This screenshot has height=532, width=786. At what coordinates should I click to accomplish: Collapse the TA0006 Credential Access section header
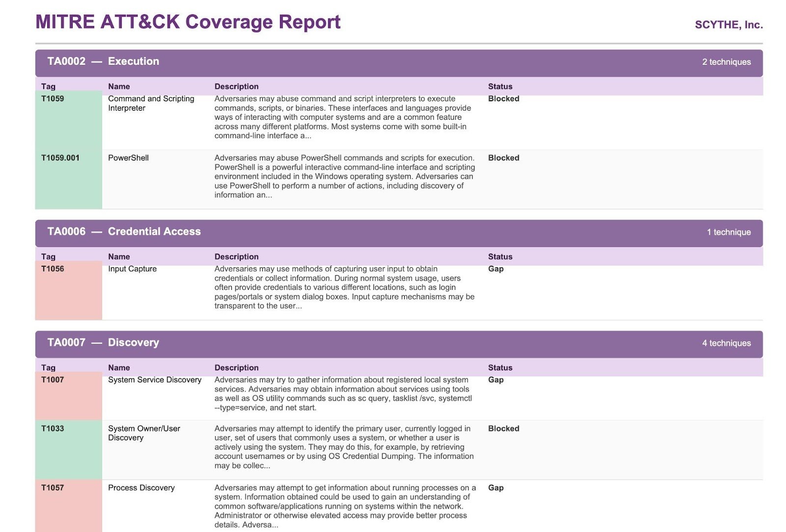click(x=398, y=232)
